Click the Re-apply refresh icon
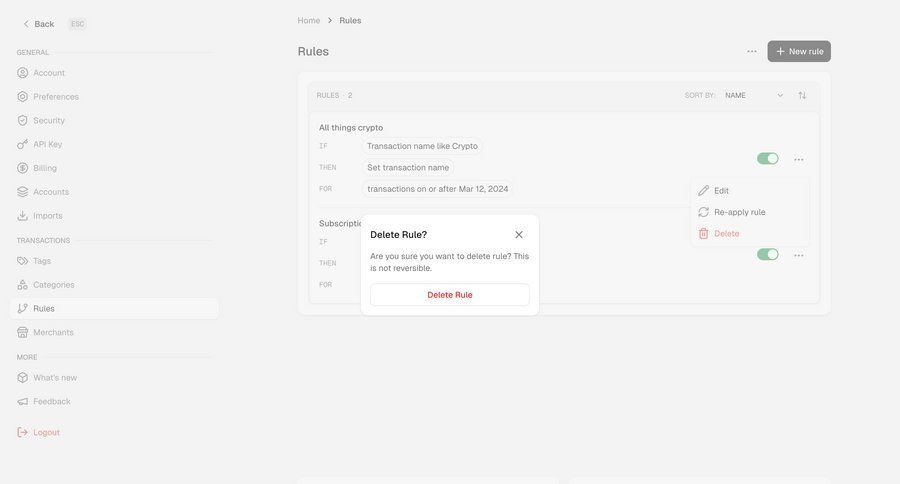The width and height of the screenshot is (900, 484). (x=703, y=212)
